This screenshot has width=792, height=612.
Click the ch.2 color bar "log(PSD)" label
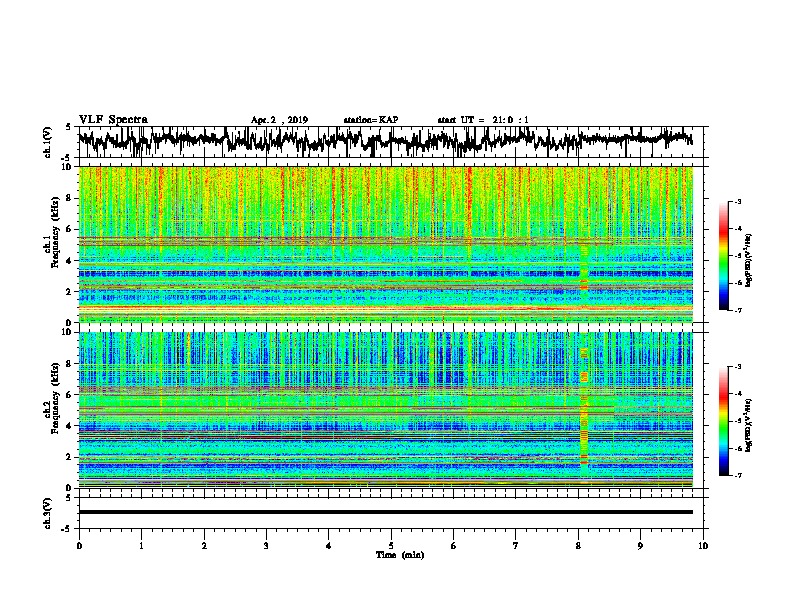pyautogui.click(x=749, y=425)
